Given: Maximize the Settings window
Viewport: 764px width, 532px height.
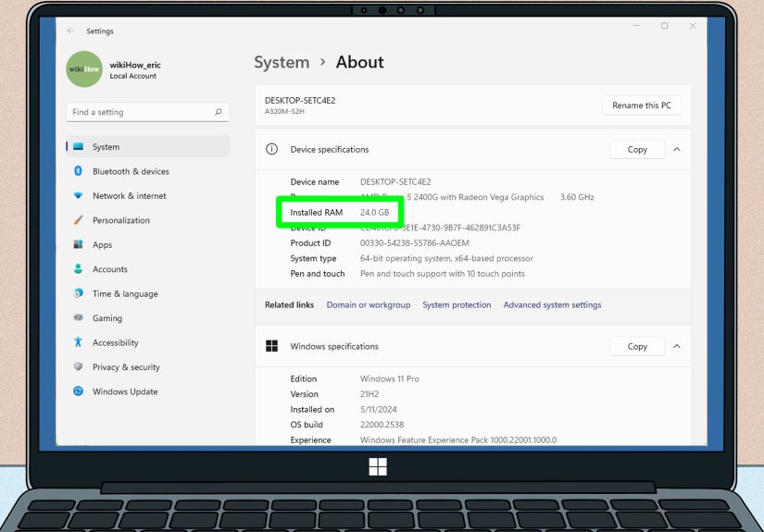Looking at the screenshot, I should (x=665, y=26).
